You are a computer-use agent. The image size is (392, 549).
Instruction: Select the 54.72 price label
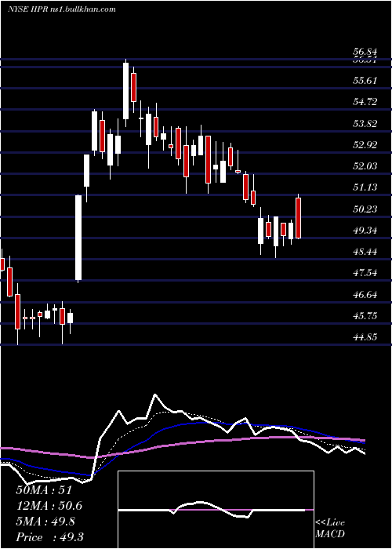[x=365, y=102]
